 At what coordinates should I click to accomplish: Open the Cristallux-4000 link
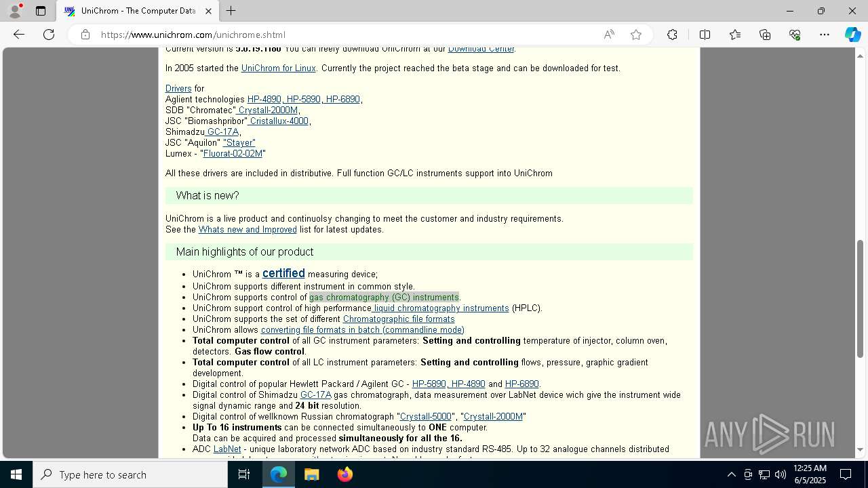tap(279, 121)
